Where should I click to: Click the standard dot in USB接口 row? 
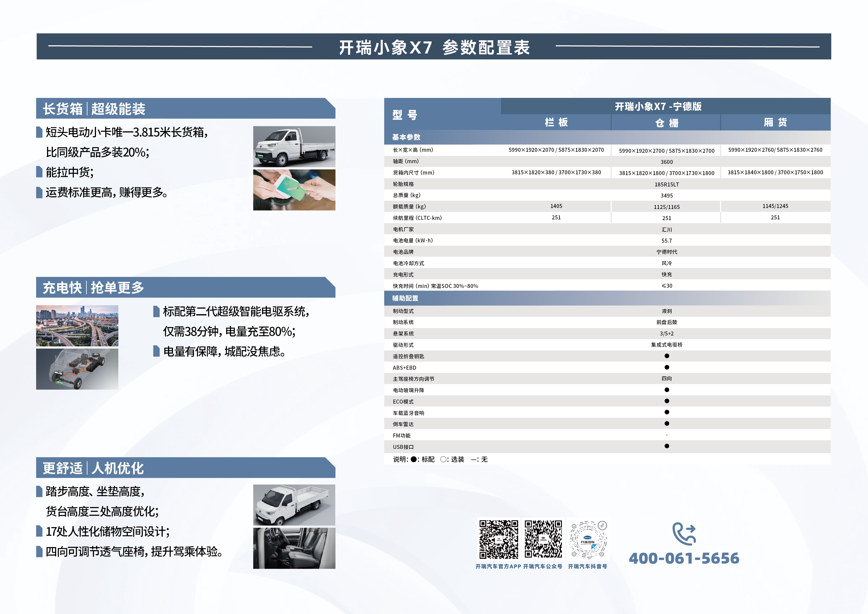667,446
